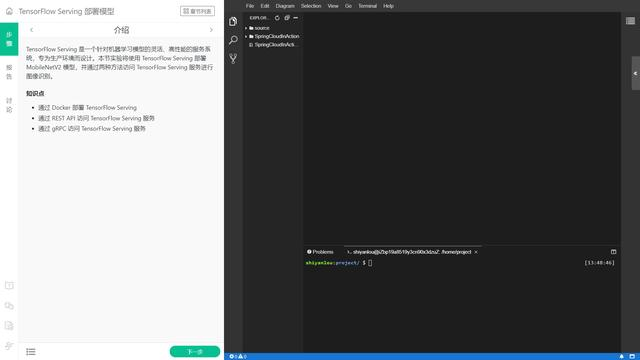Click the 介绍 step heading
Screen dimensions: 640x360
coord(121,30)
